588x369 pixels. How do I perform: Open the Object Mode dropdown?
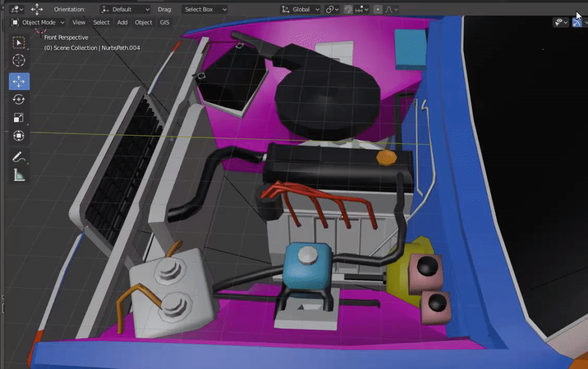click(x=38, y=22)
